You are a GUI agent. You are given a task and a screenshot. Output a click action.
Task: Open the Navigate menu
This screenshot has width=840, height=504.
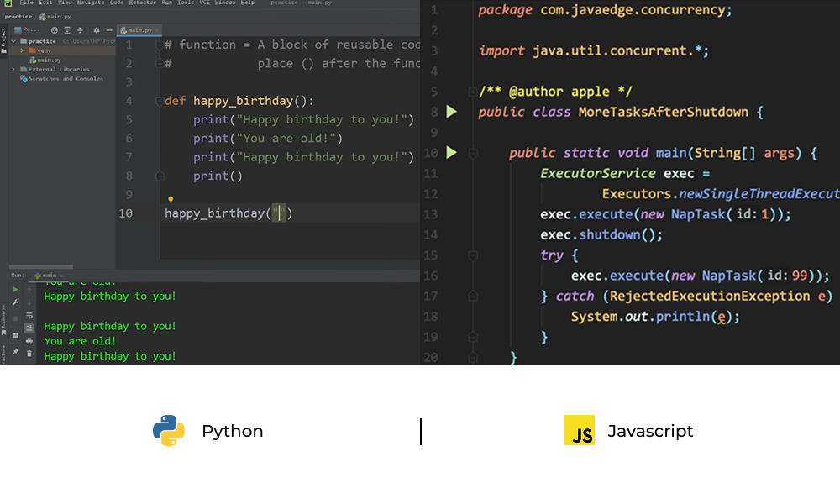(x=91, y=3)
